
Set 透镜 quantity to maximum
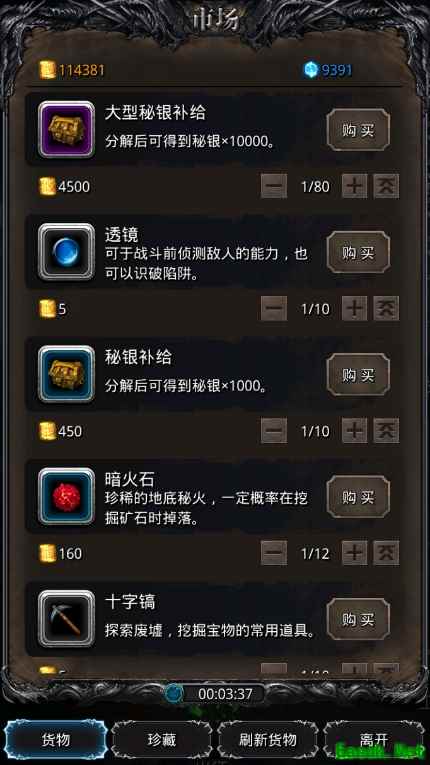(386, 308)
